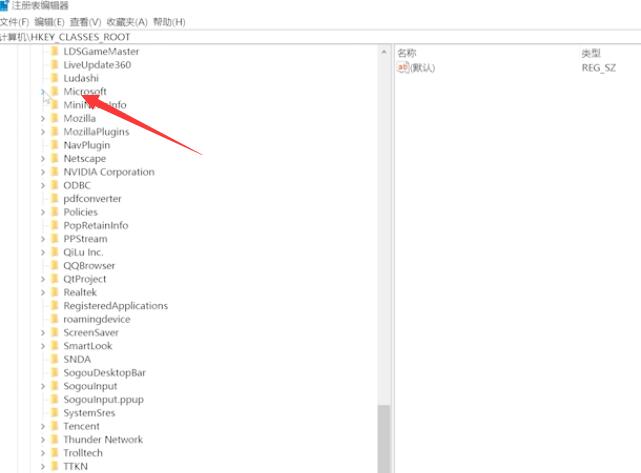641x473 pixels.
Task: Click the folder icon beside Netscape
Action: [x=54, y=159]
